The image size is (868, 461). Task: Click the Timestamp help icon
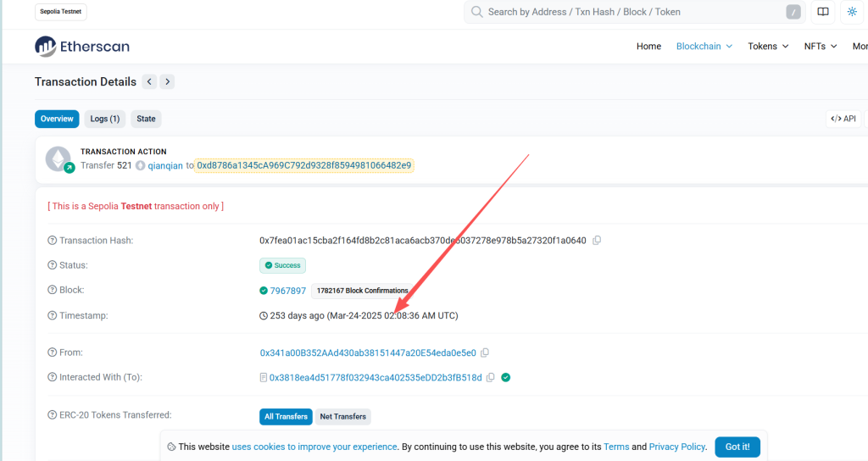52,315
